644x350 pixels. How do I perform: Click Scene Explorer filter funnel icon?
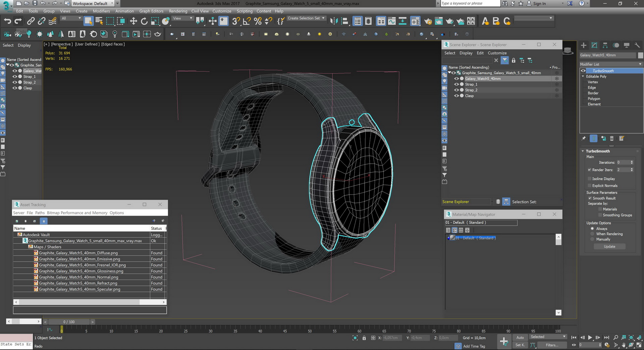[504, 60]
